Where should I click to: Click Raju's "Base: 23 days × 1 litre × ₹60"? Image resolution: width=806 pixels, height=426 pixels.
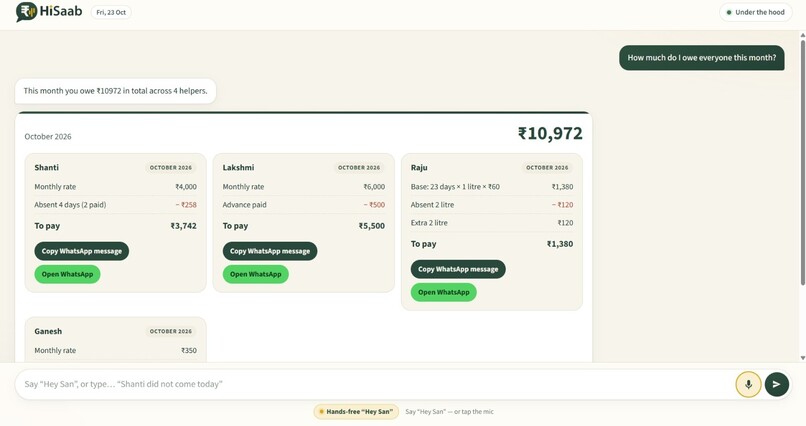(455, 187)
